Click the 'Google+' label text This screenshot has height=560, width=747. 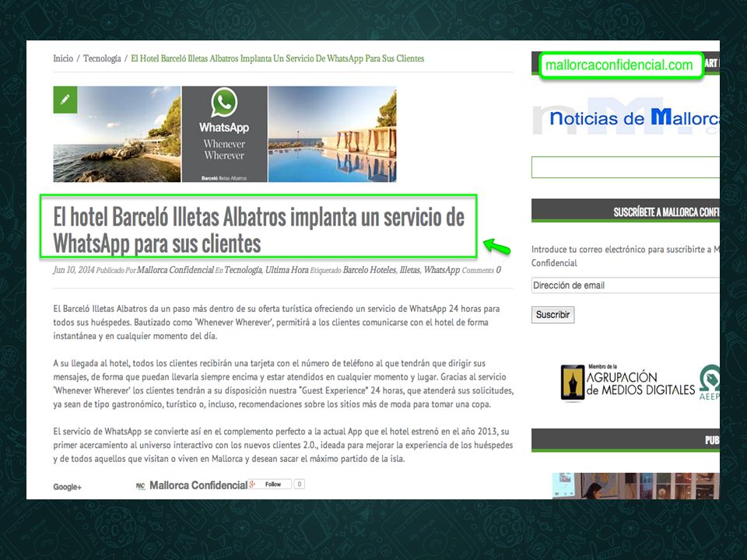pyautogui.click(x=67, y=487)
